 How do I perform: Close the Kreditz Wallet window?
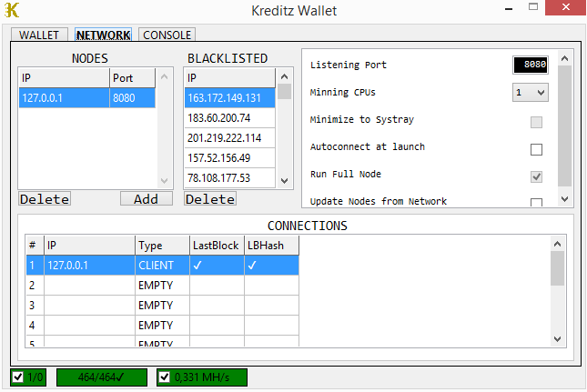[x=566, y=7]
